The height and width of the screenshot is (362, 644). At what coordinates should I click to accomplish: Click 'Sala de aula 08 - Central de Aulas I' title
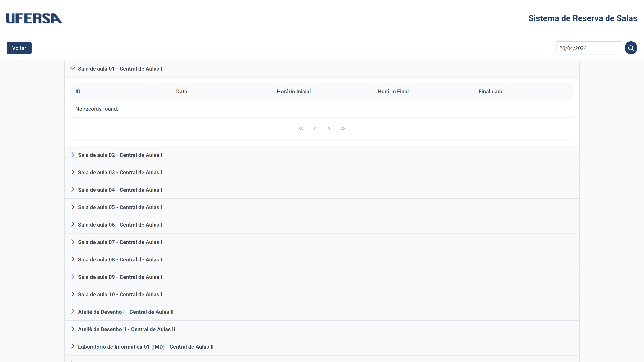click(x=120, y=260)
